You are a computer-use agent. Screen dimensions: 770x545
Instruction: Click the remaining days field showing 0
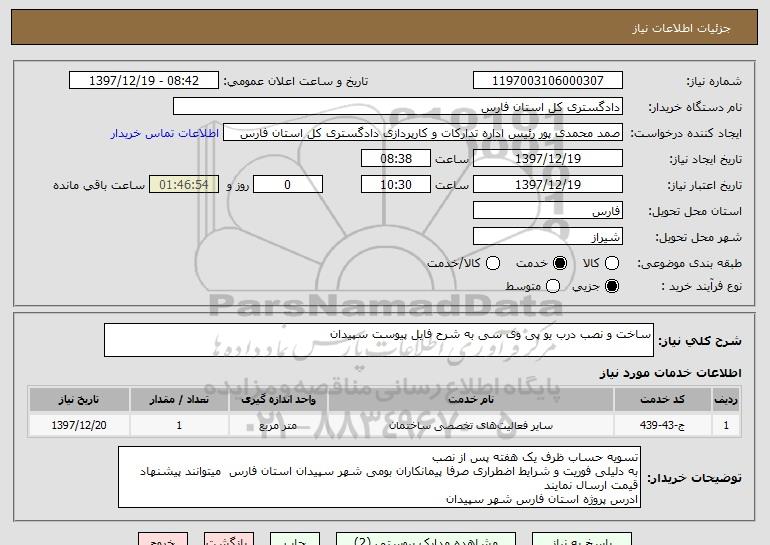[288, 185]
